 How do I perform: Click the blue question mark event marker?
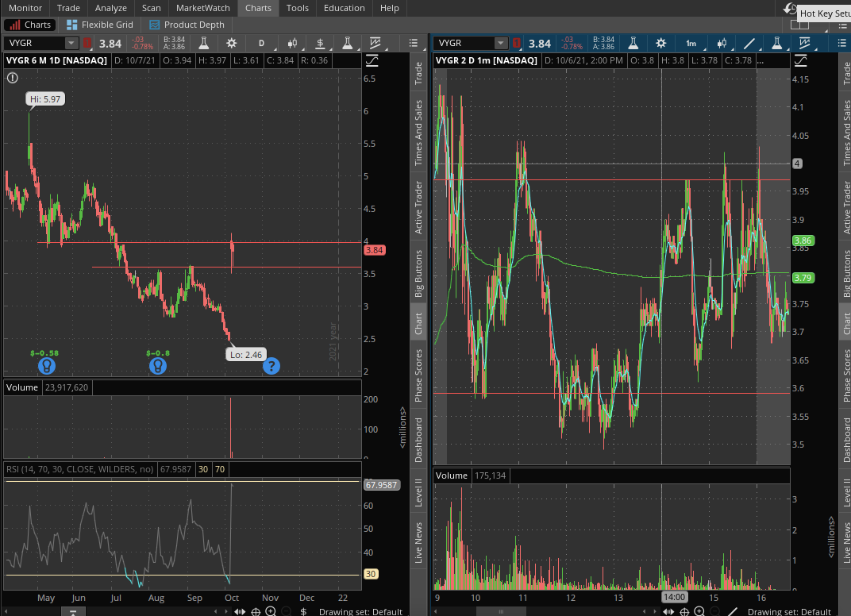(x=271, y=366)
